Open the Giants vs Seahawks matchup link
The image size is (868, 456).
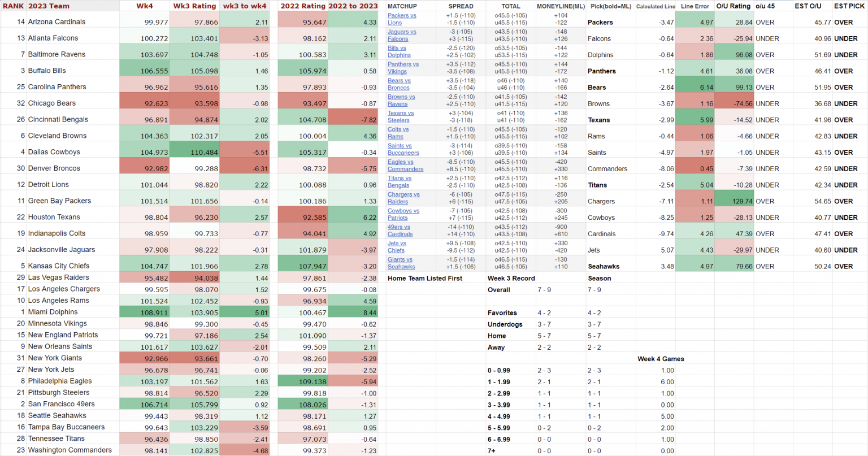click(401, 263)
